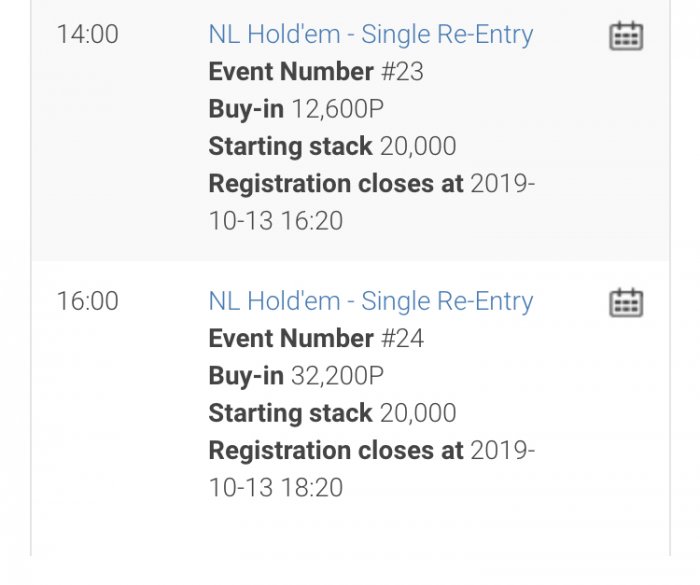The image size is (700, 585).
Task: Open the 16:00 NL Hold'em Single Re-Entry link
Action: [370, 301]
